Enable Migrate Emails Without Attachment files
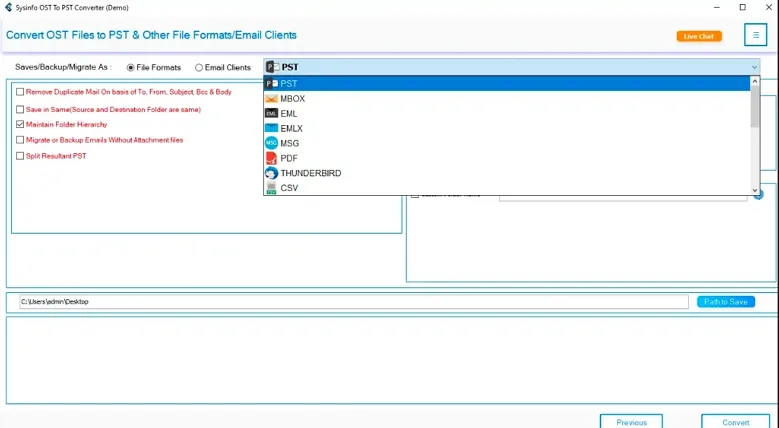The image size is (779, 428). click(20, 140)
